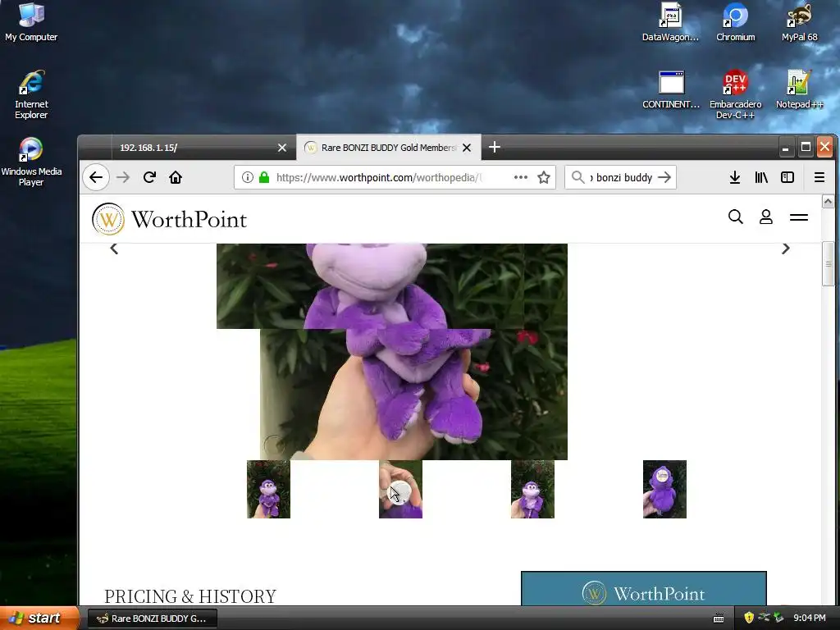Show previous image with left chevron

114,249
